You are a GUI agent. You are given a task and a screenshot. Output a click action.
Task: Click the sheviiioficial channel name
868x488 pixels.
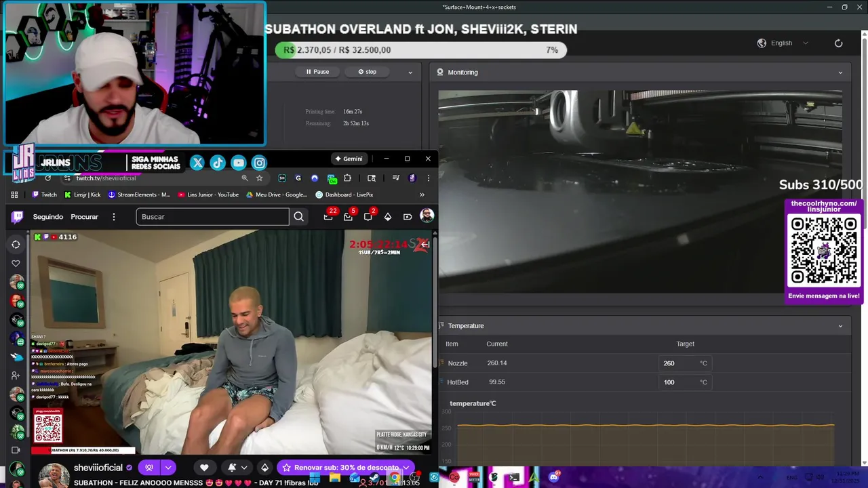coord(98,468)
